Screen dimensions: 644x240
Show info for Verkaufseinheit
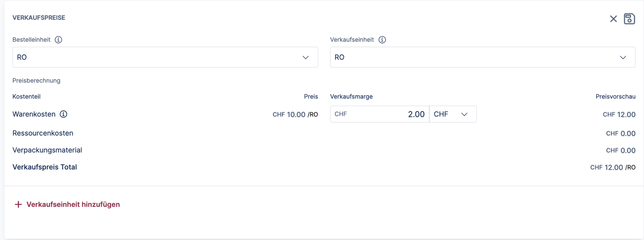pyautogui.click(x=382, y=40)
